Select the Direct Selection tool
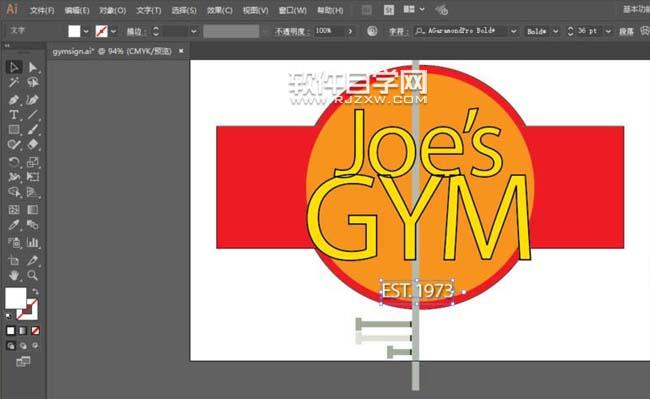The width and height of the screenshot is (650, 399). tap(32, 67)
